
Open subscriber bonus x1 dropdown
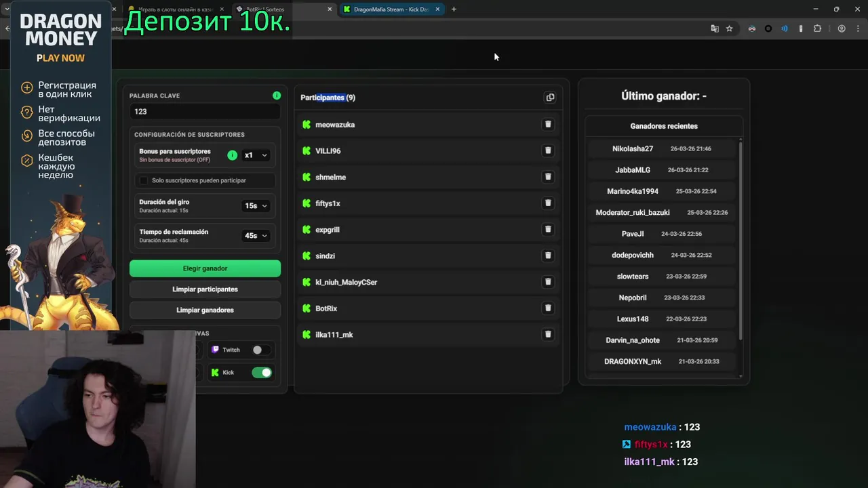pyautogui.click(x=256, y=155)
